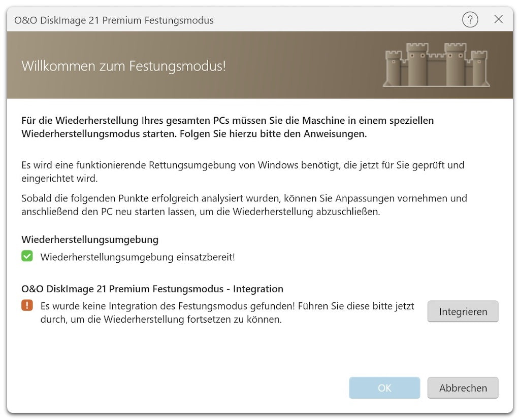Click the text Wiederherstellungsumgebung einsatzbereit!

click(x=138, y=257)
